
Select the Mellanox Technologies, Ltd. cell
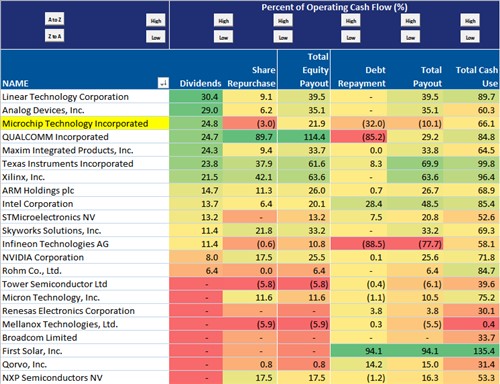click(x=85, y=324)
